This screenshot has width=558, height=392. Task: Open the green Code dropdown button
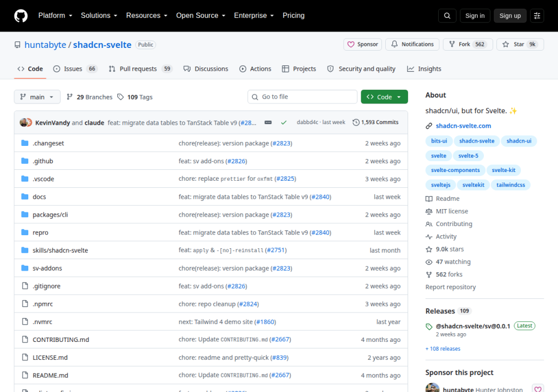point(384,97)
